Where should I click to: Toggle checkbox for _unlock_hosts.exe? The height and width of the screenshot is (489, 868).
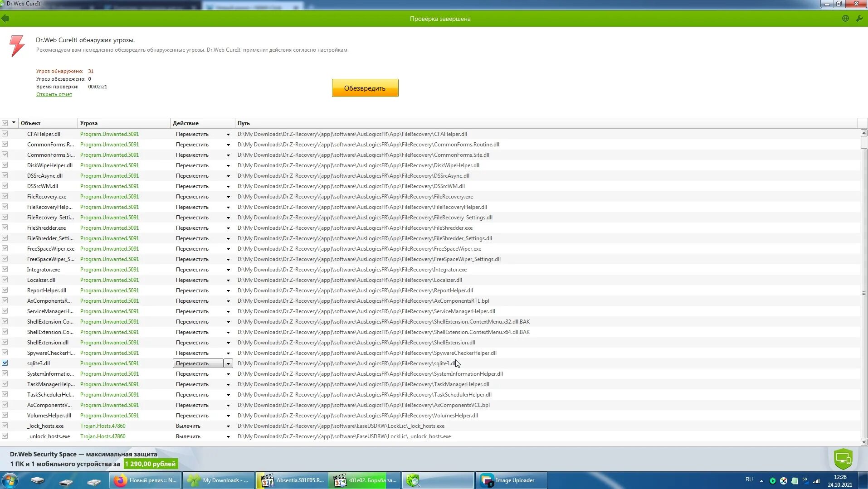[x=5, y=436]
